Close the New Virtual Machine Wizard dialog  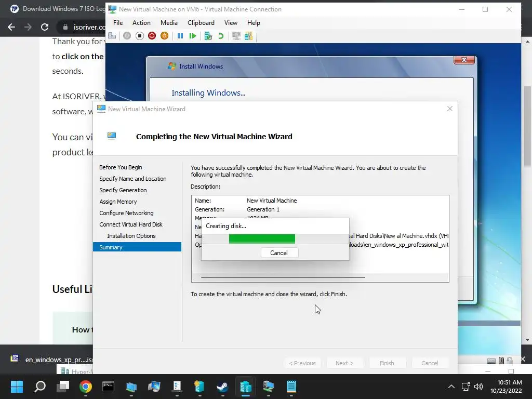[x=449, y=109]
